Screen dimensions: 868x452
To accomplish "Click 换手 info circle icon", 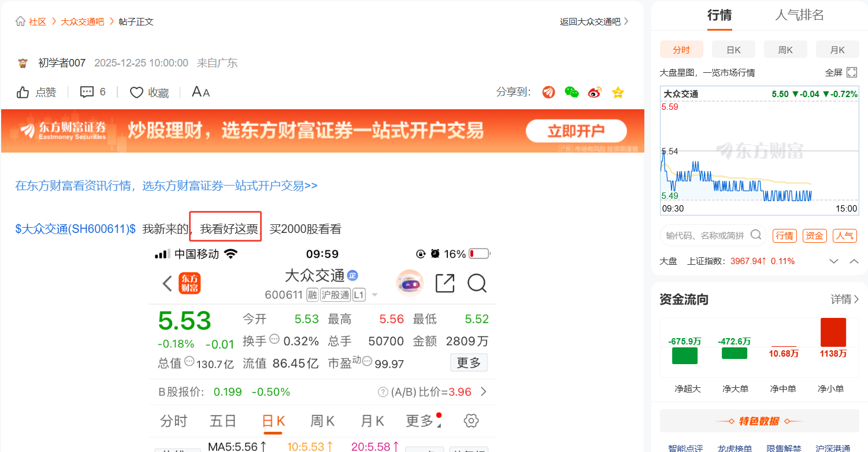I will click(275, 339).
